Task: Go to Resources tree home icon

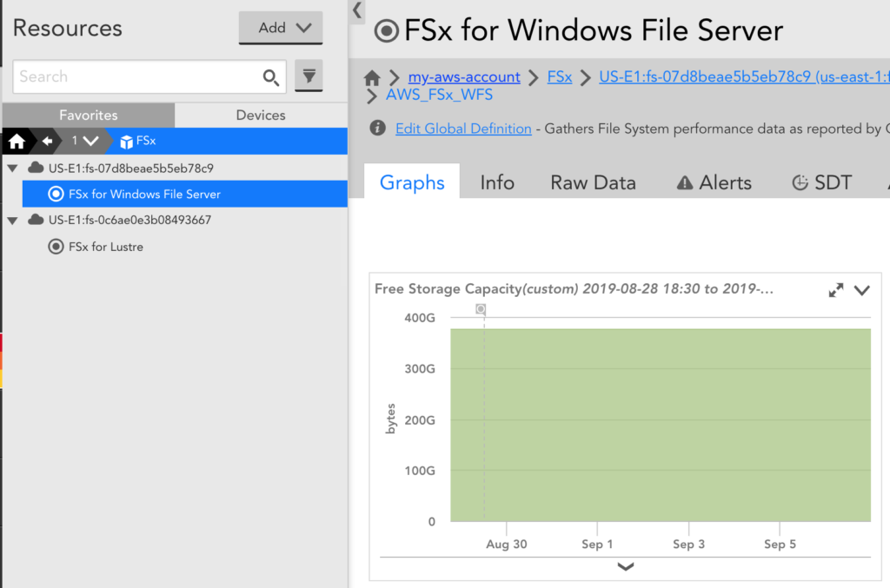Action: pyautogui.click(x=17, y=141)
